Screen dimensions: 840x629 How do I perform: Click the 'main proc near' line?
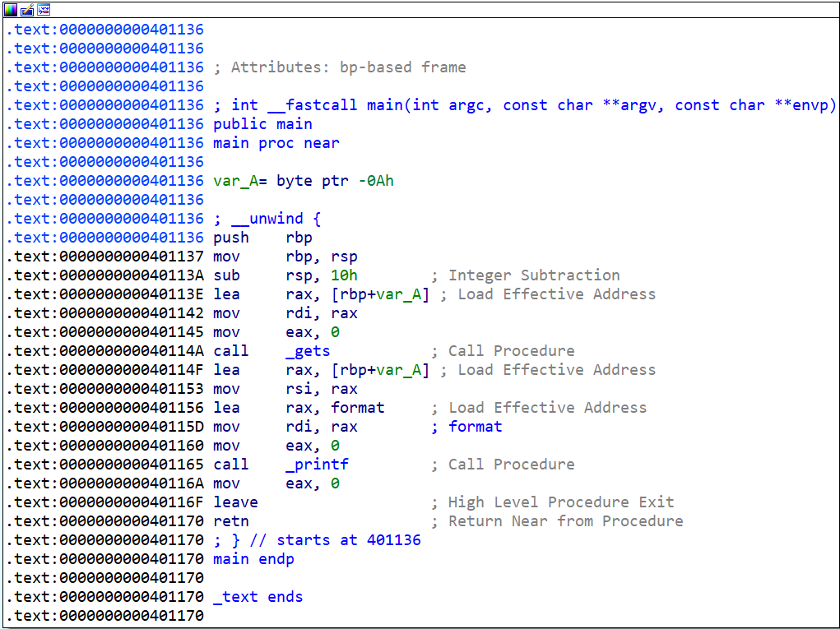276,143
